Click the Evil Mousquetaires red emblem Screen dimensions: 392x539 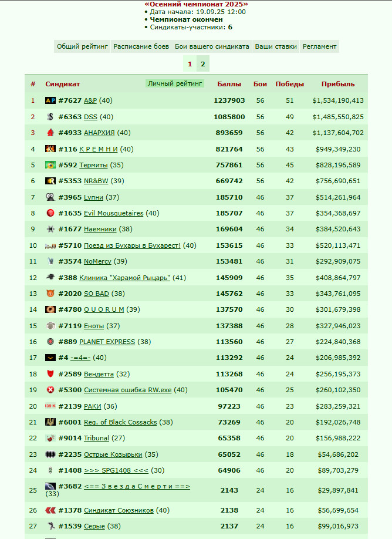click(50, 213)
